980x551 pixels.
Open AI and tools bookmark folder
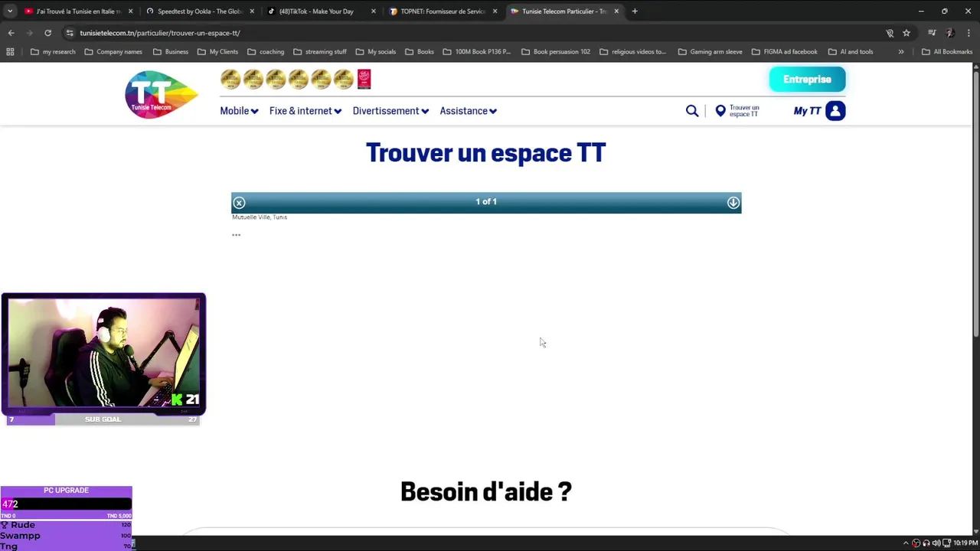pos(851,52)
